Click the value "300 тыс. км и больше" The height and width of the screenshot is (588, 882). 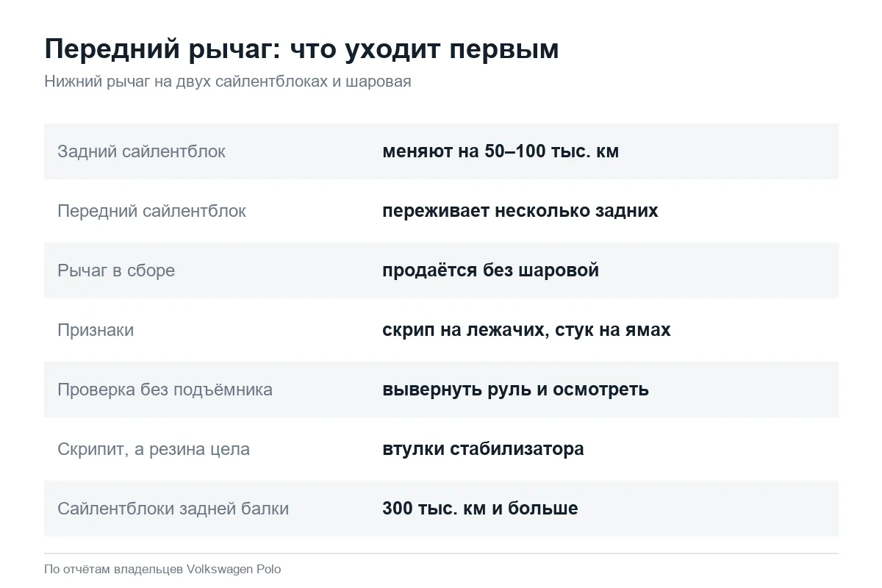tap(480, 509)
